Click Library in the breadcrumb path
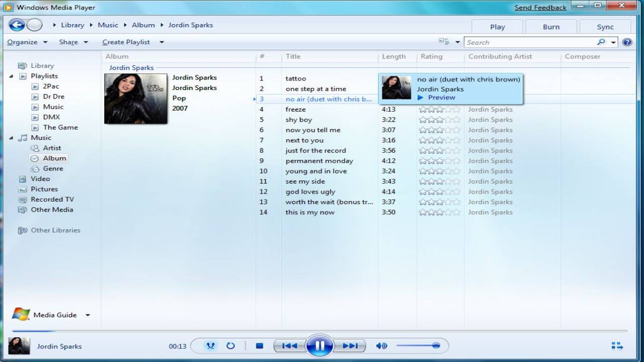Viewport: 644px width, 362px height. [x=72, y=25]
